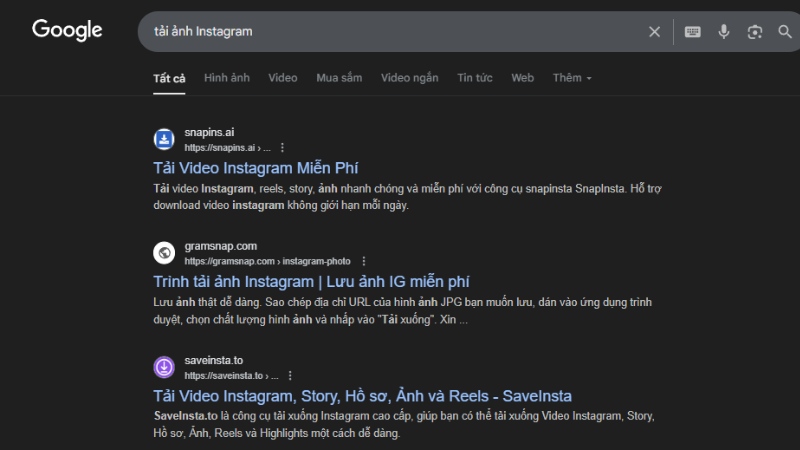Start voice search with the microphone

(724, 32)
